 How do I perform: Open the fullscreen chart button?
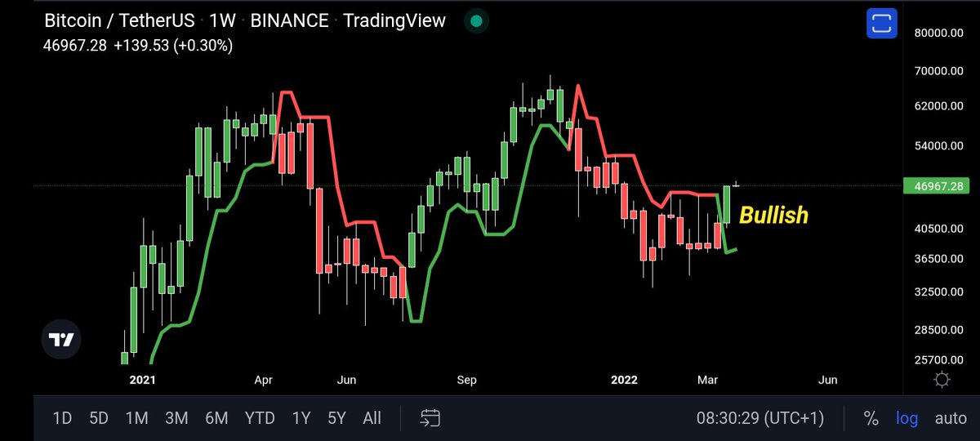coord(881,24)
